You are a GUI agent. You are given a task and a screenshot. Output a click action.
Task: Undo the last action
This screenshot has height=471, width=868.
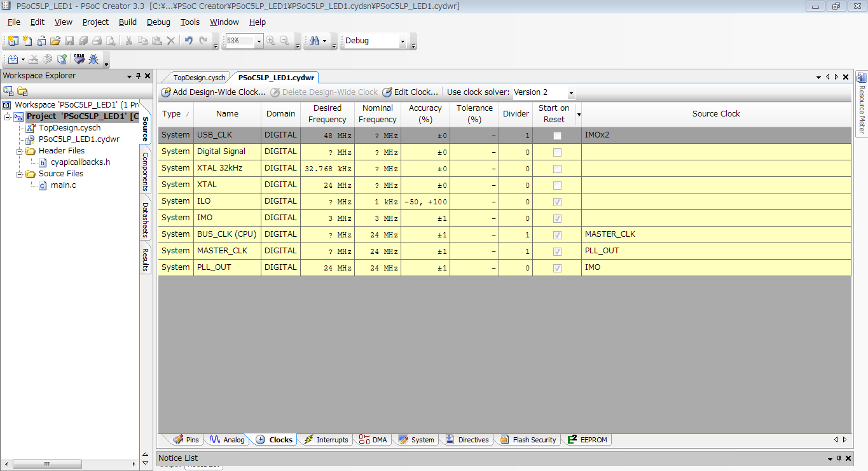click(189, 41)
